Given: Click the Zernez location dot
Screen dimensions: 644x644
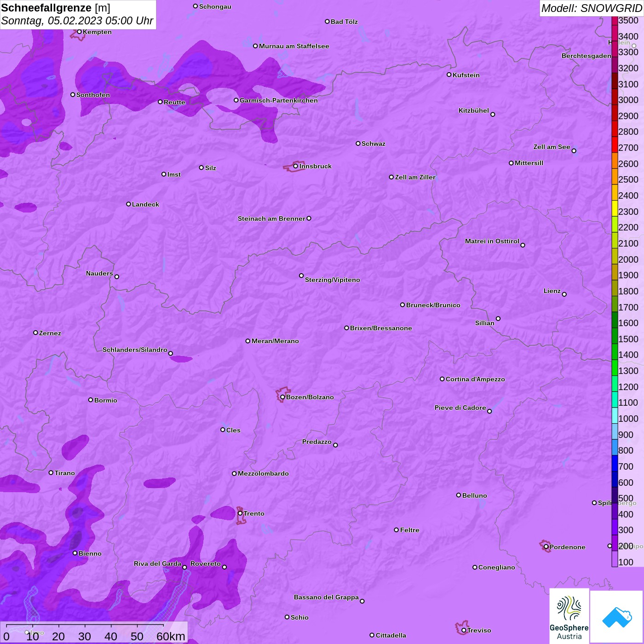Looking at the screenshot, I should pyautogui.click(x=35, y=333).
